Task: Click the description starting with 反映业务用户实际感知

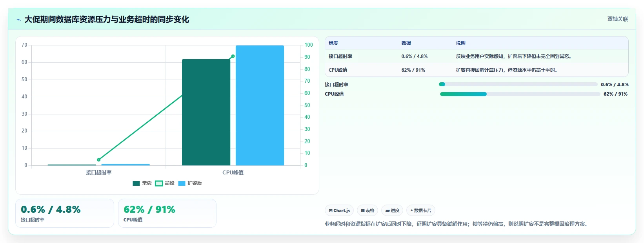Action: click(514, 56)
